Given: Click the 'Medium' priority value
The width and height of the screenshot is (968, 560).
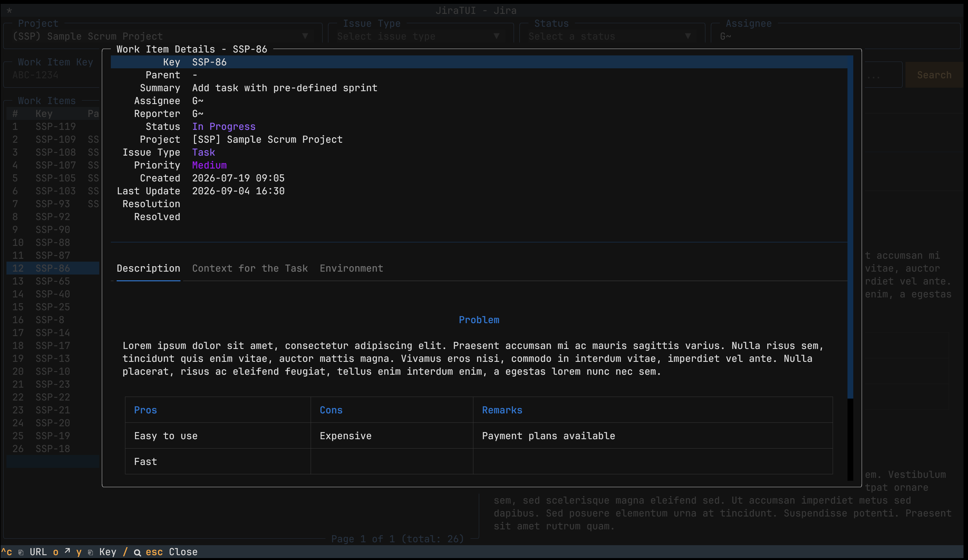Looking at the screenshot, I should click(x=209, y=165).
